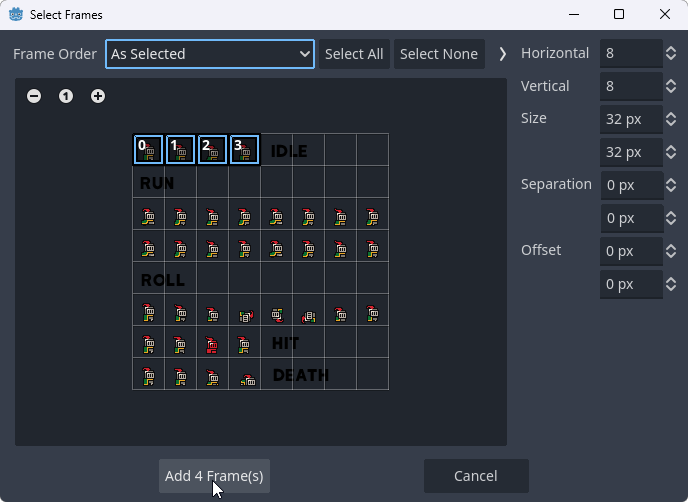Toggle selected frame 1 in the grid
Image resolution: width=688 pixels, height=502 pixels.
point(180,150)
